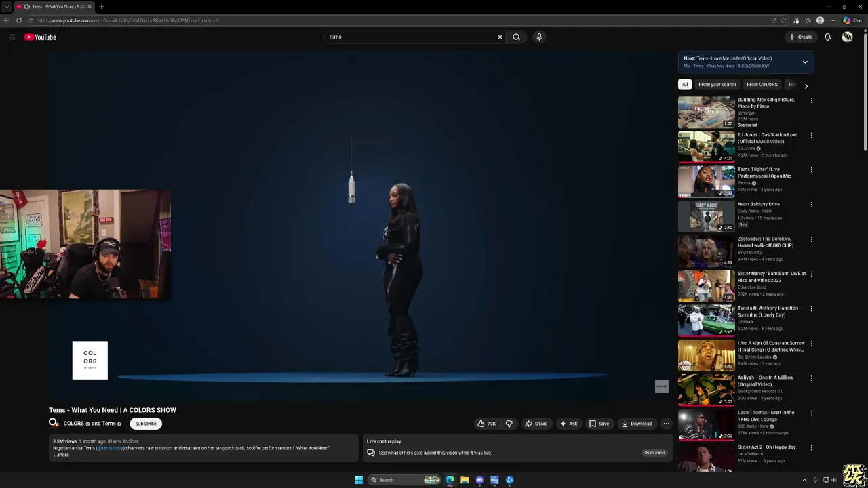
Task: Open options for EJ Jones Gas Station Love
Action: (811, 136)
